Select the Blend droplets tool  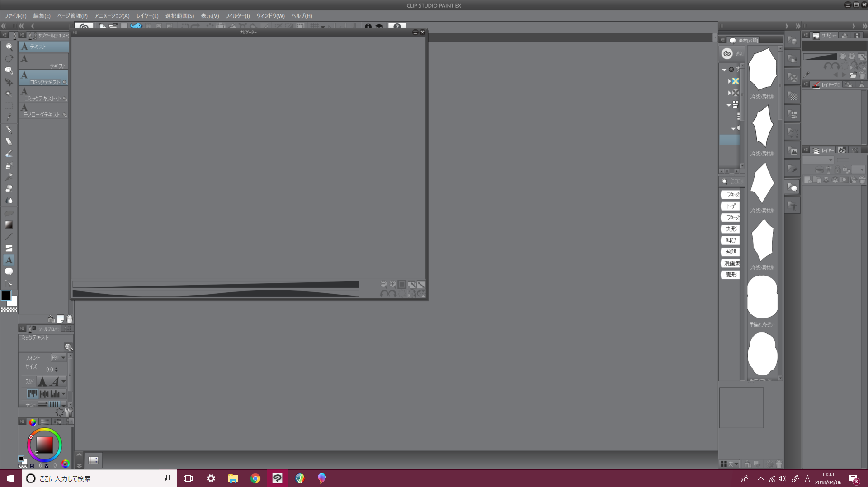click(9, 201)
